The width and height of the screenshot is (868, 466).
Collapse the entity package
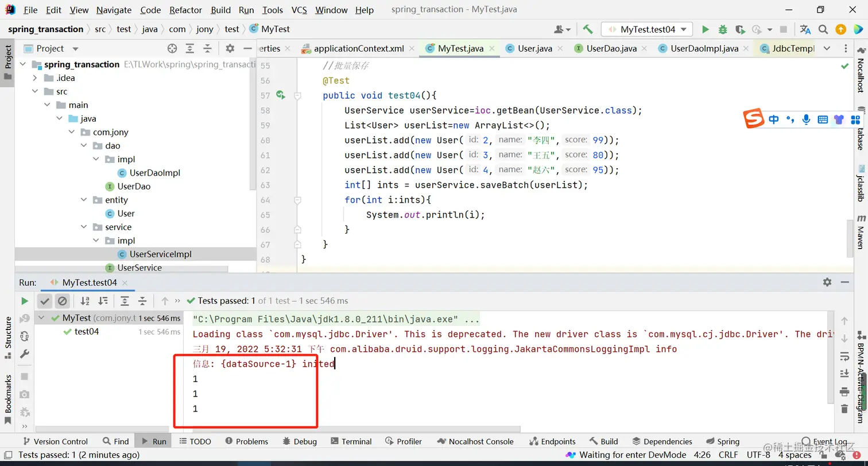[84, 200]
